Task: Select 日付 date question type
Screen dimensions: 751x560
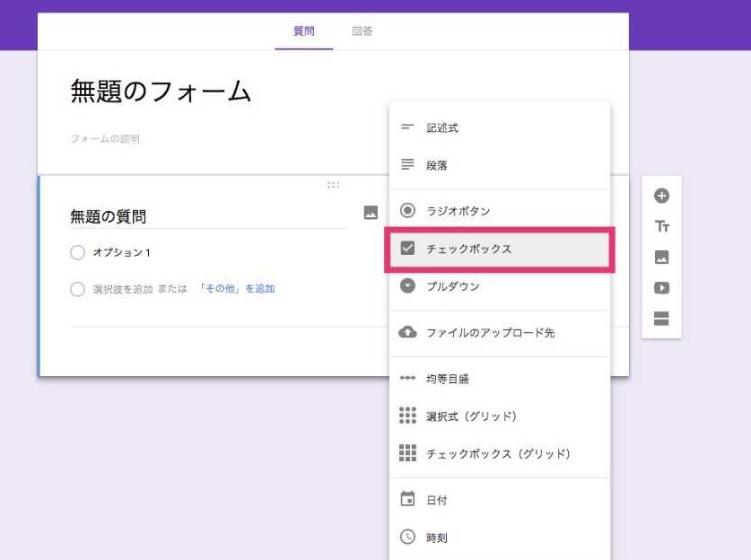Action: pos(500,500)
